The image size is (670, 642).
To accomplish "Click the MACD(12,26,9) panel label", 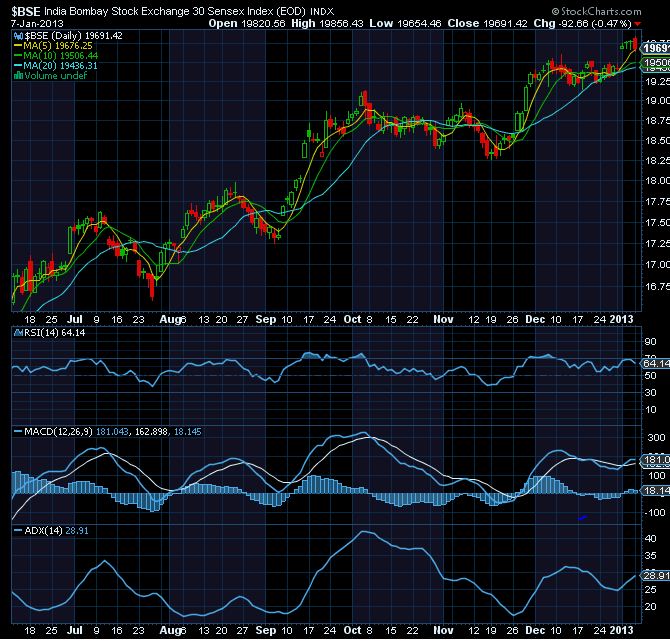I will click(x=58, y=432).
